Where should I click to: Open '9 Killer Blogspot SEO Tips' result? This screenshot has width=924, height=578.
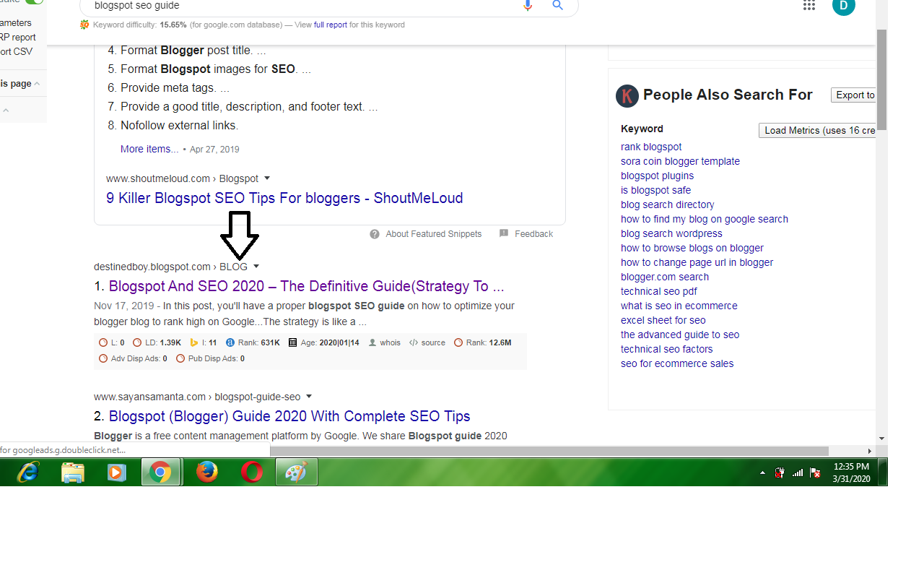coord(284,198)
